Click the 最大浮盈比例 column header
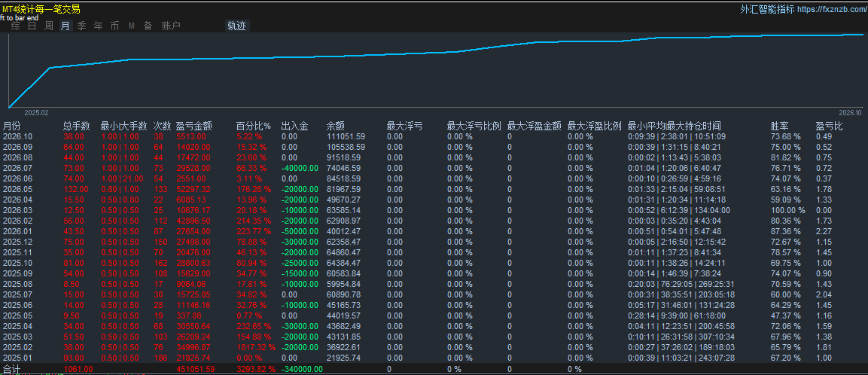868x375 pixels. [595, 127]
